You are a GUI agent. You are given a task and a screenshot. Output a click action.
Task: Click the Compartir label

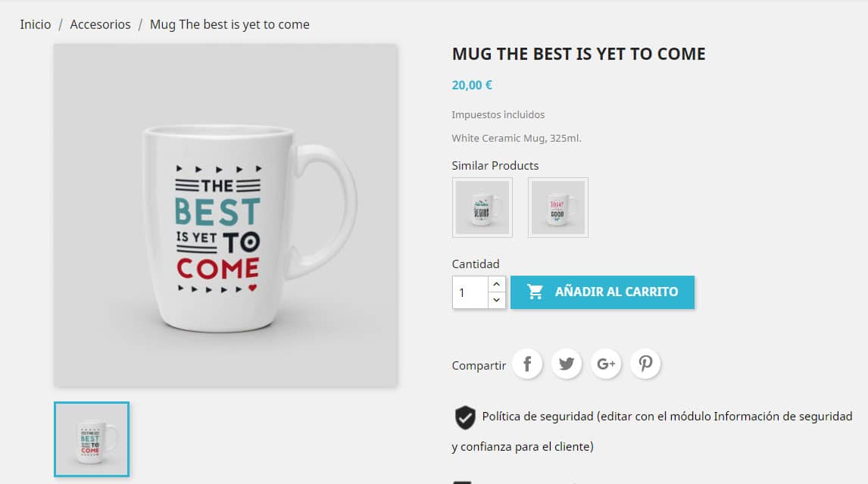click(477, 364)
